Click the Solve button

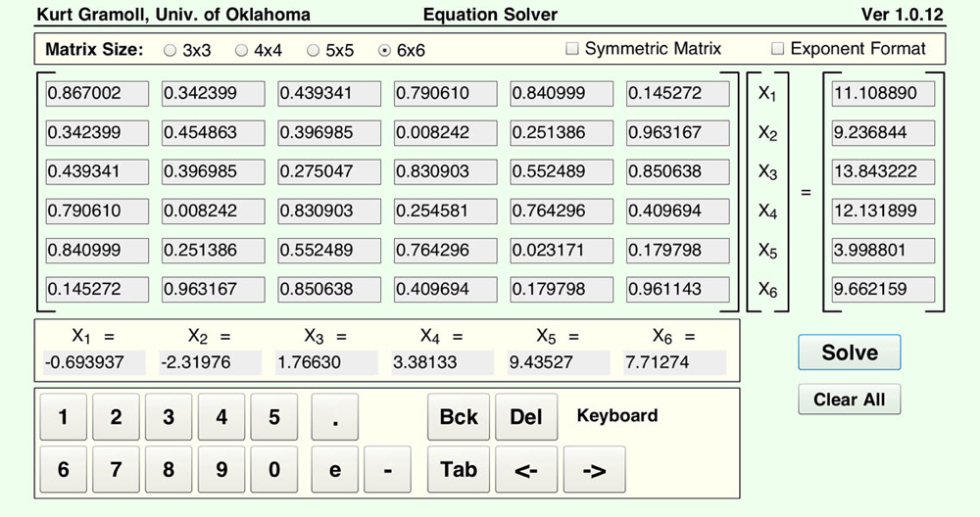[x=850, y=352]
